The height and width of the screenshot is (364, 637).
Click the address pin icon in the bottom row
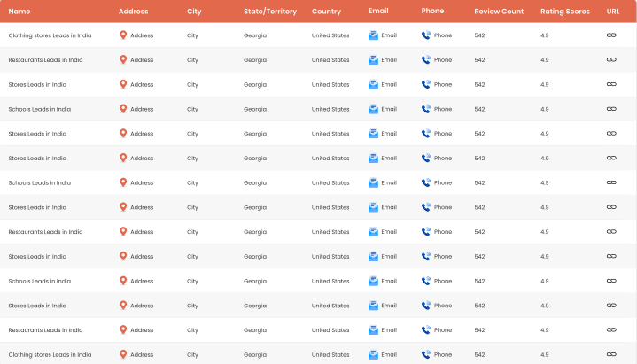(123, 354)
